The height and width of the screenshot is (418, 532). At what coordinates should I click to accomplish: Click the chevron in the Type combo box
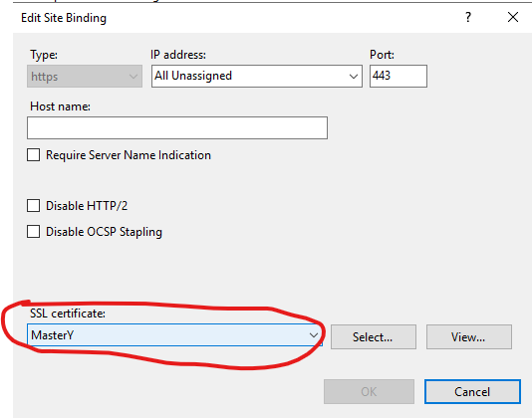pyautogui.click(x=133, y=77)
